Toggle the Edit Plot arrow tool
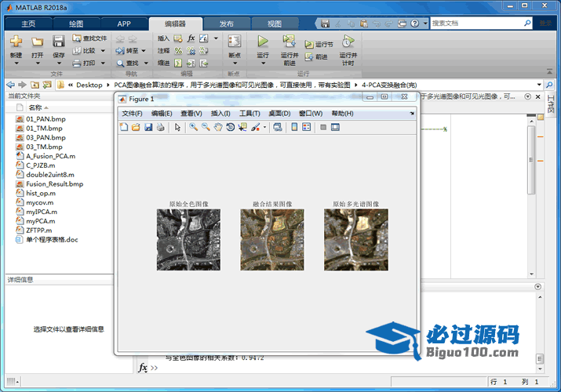561x392 pixels. [178, 127]
